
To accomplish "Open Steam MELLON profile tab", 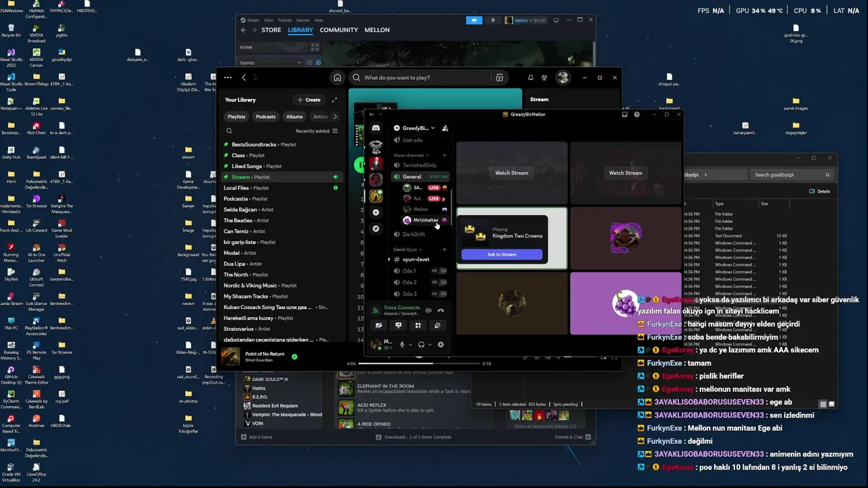I will click(x=377, y=30).
